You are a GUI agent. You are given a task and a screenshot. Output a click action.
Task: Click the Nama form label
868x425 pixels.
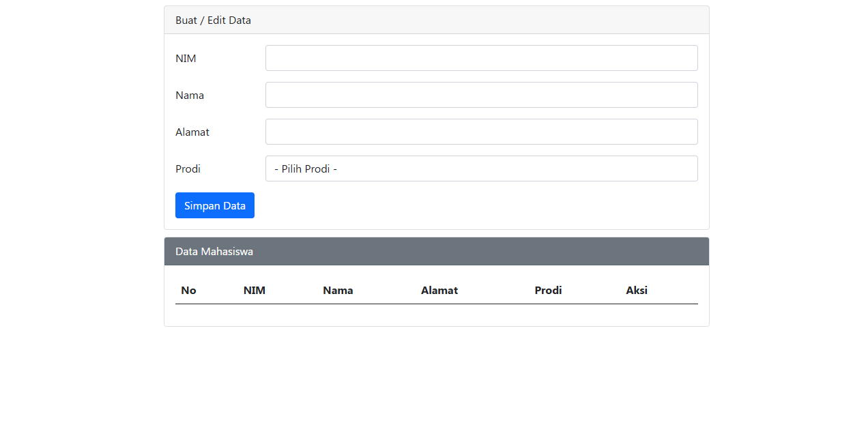[x=190, y=96]
